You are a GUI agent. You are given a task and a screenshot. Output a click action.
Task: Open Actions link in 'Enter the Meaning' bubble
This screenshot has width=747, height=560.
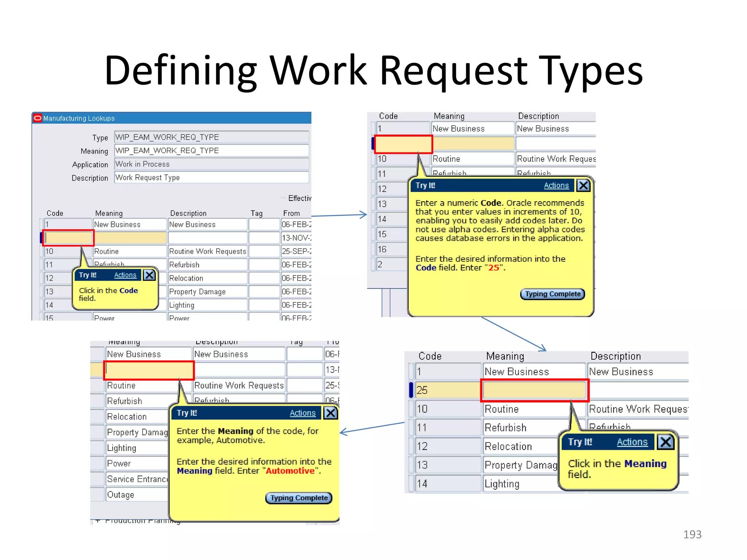tap(302, 413)
